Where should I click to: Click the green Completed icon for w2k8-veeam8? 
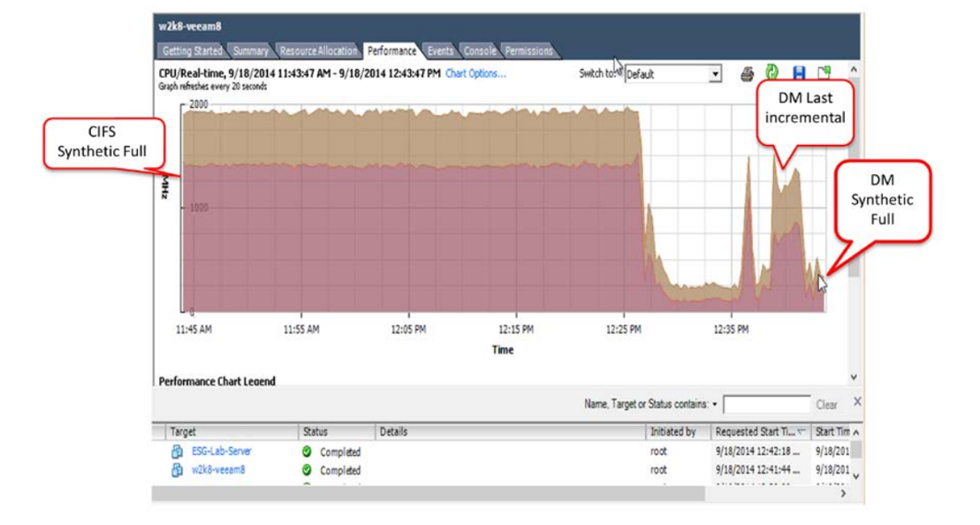pos(307,469)
